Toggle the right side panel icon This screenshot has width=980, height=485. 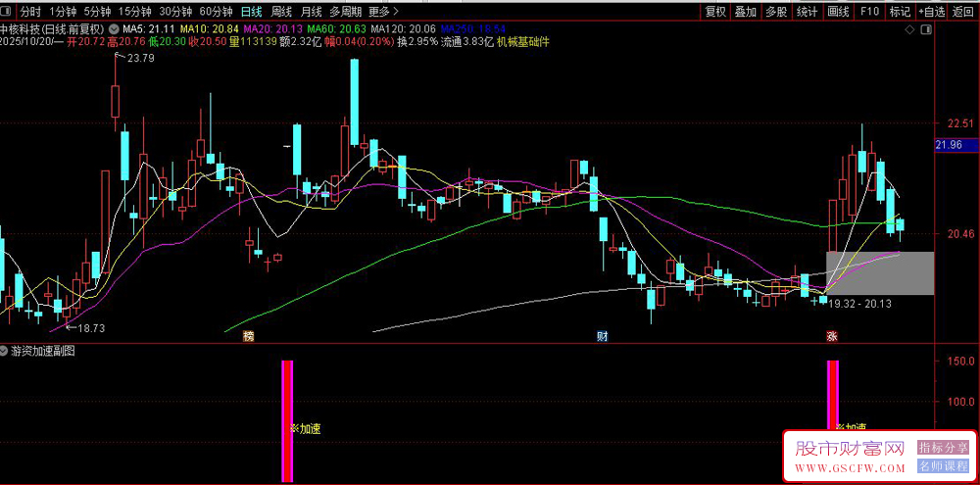point(926,30)
